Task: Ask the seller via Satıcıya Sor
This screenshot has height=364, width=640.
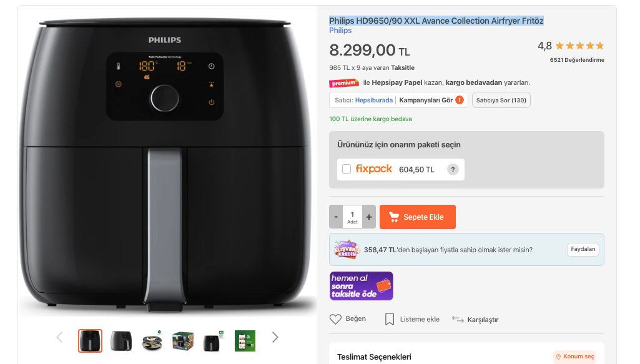Action: [x=501, y=100]
